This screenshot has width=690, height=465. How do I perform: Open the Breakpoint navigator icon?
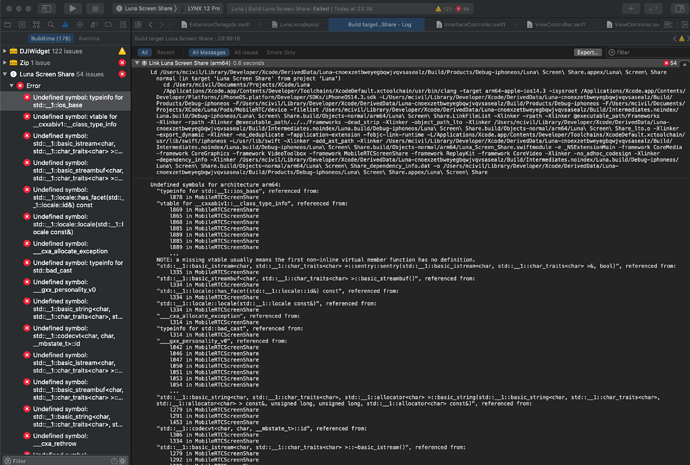tap(108, 25)
